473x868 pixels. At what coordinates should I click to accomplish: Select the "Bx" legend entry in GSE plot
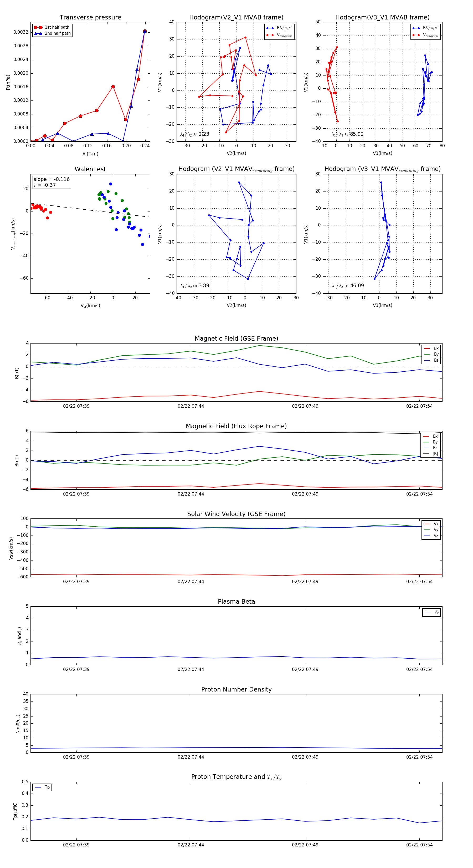point(431,349)
